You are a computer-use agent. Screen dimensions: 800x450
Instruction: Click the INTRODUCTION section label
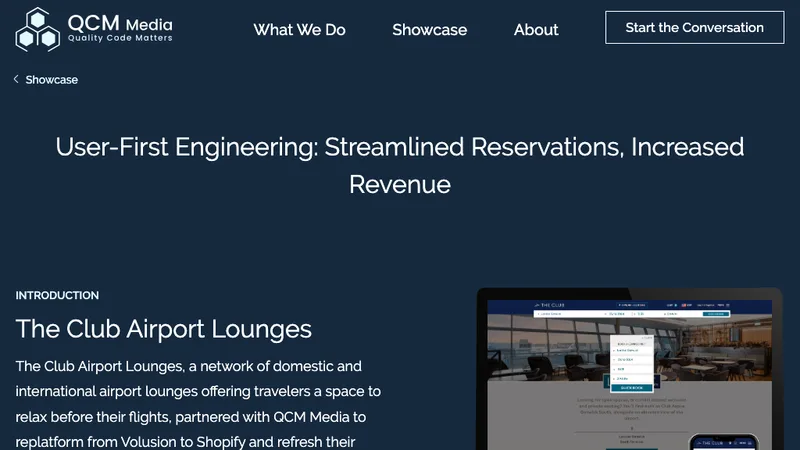57,295
